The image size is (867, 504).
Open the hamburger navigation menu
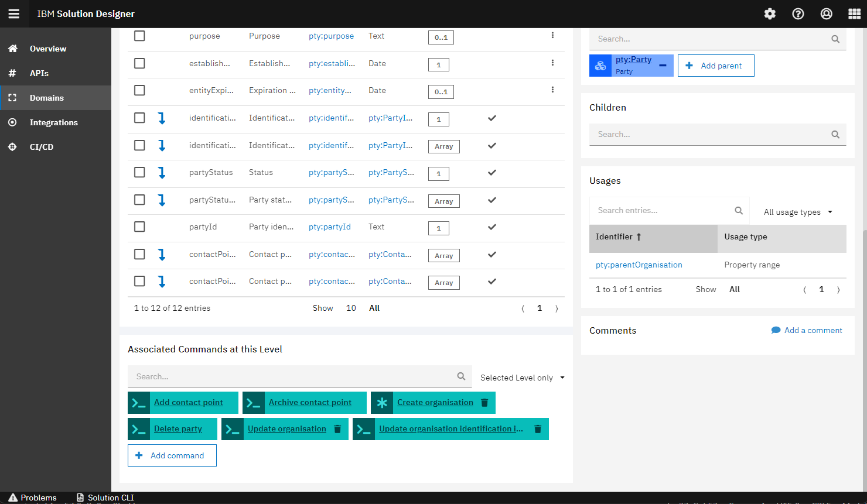14,14
